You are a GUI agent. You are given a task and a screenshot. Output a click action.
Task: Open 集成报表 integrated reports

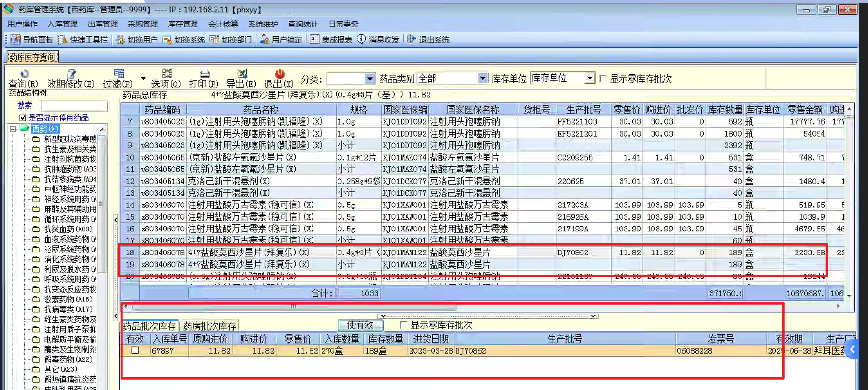click(331, 40)
